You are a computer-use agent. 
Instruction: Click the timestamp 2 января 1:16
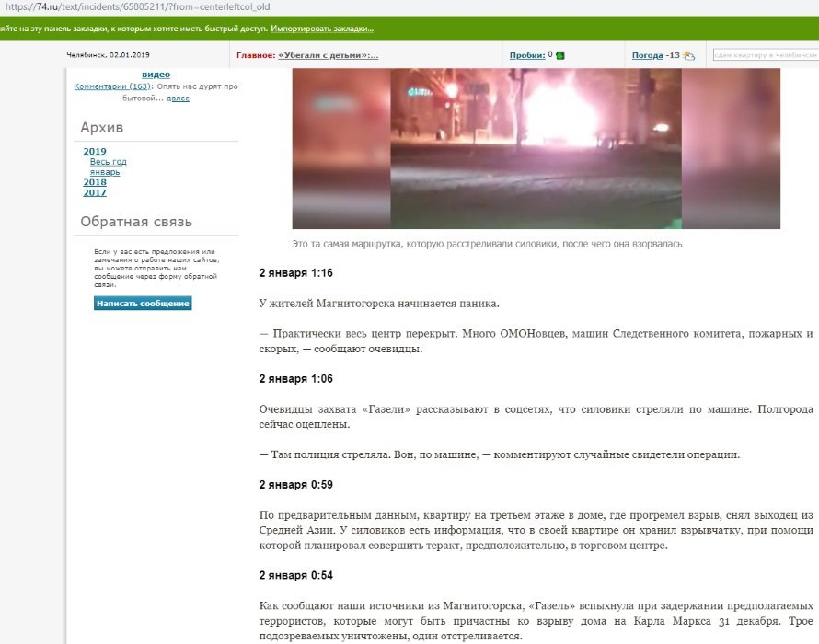[295, 272]
